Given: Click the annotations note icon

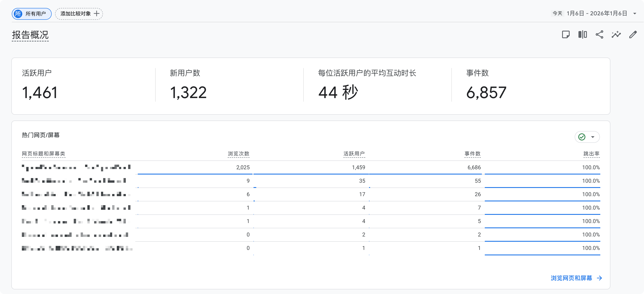Looking at the screenshot, I should 565,34.
